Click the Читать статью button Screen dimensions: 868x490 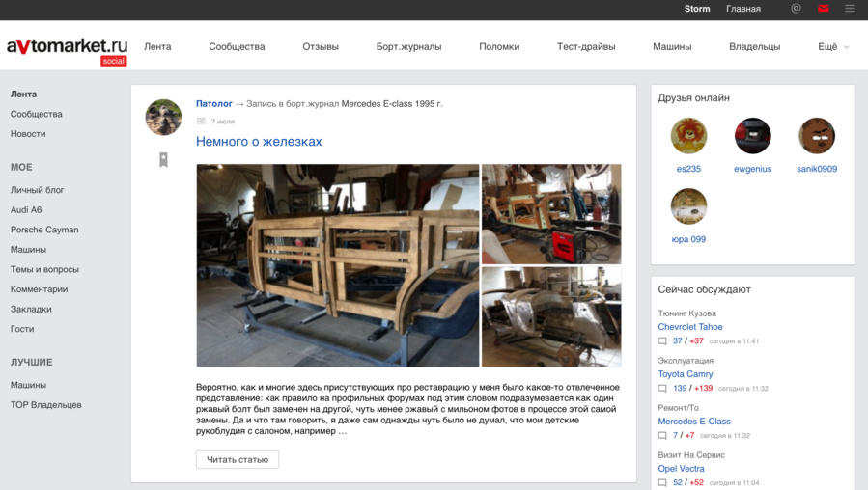pyautogui.click(x=238, y=459)
